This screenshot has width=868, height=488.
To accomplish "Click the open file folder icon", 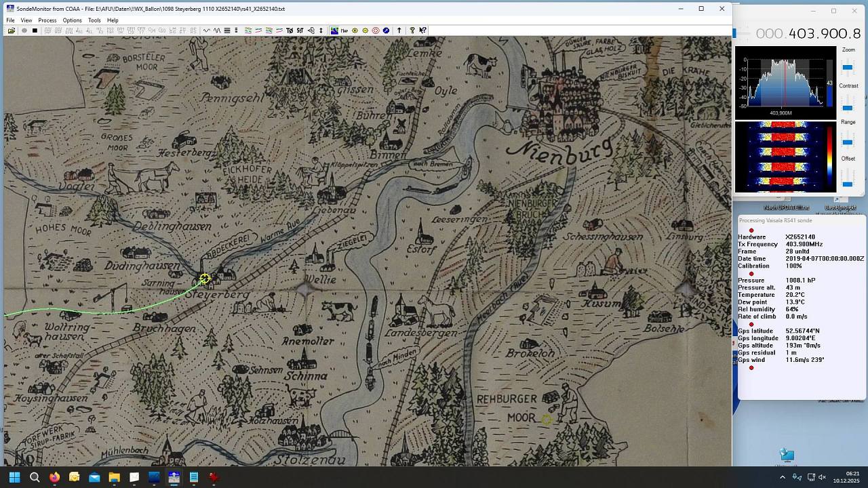I will pyautogui.click(x=12, y=30).
